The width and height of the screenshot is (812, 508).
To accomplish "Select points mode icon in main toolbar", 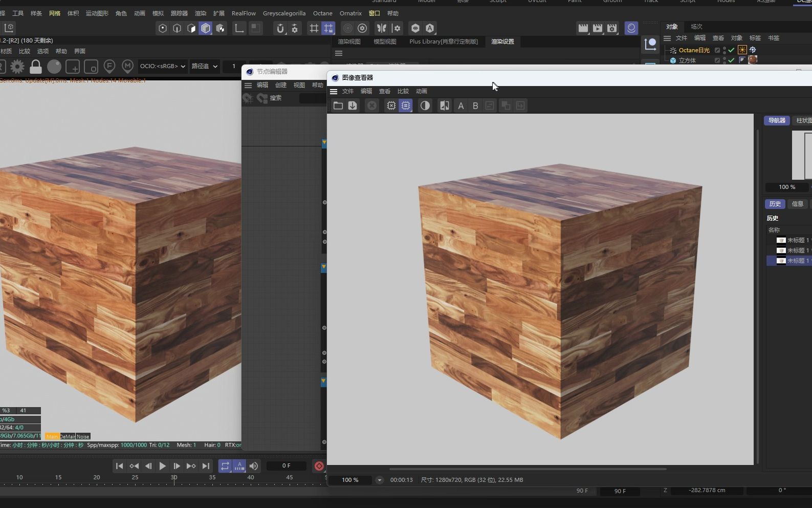I will [163, 28].
